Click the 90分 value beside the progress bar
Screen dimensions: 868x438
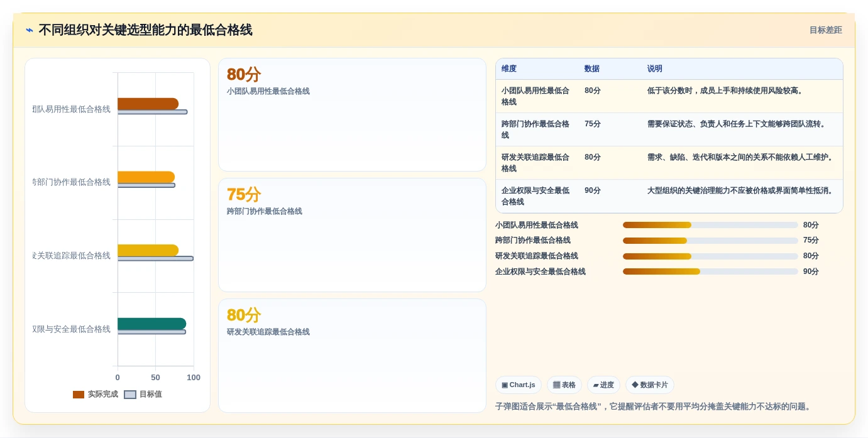coord(811,271)
